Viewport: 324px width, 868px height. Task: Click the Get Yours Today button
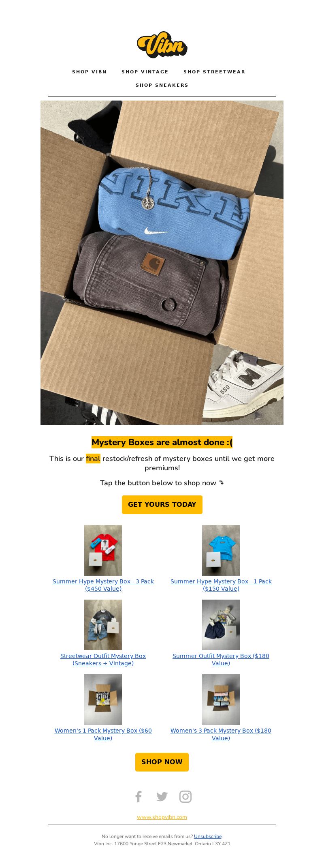pos(162,505)
